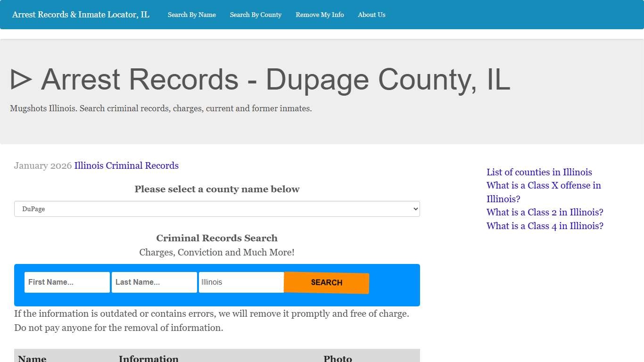Select 'Search By Name' in the navigation bar
The width and height of the screenshot is (644, 362).
[x=191, y=15]
